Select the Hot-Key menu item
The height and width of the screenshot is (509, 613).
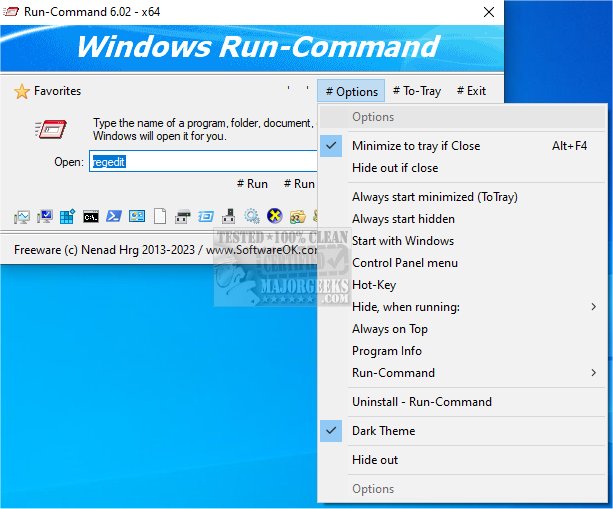pyautogui.click(x=373, y=285)
